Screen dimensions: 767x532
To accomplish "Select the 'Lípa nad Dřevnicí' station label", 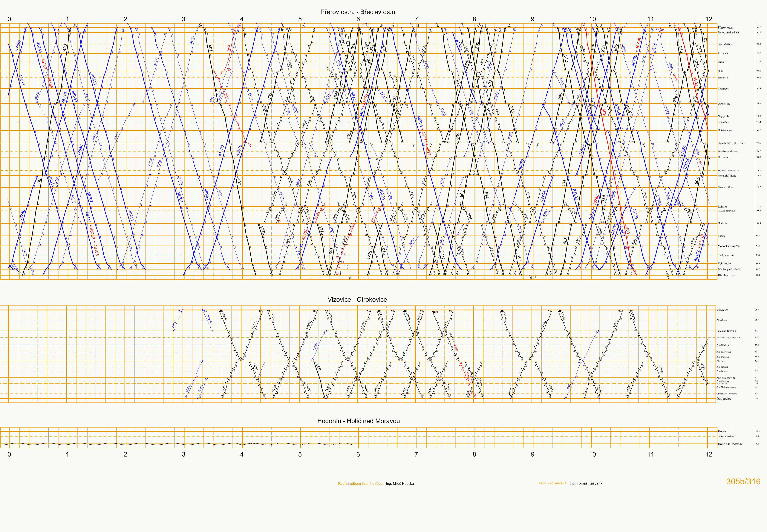I will 726,331.
